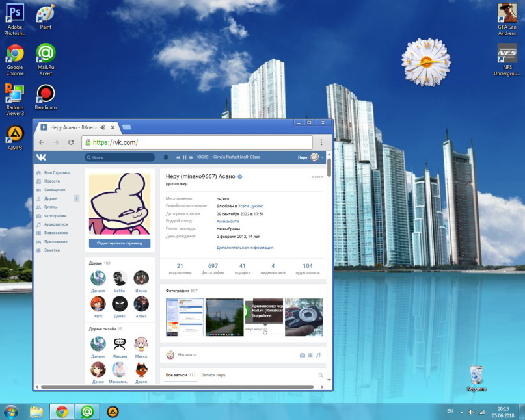This screenshot has width=525, height=420.
Task: Skip to next track in VK player
Action: coord(191,157)
